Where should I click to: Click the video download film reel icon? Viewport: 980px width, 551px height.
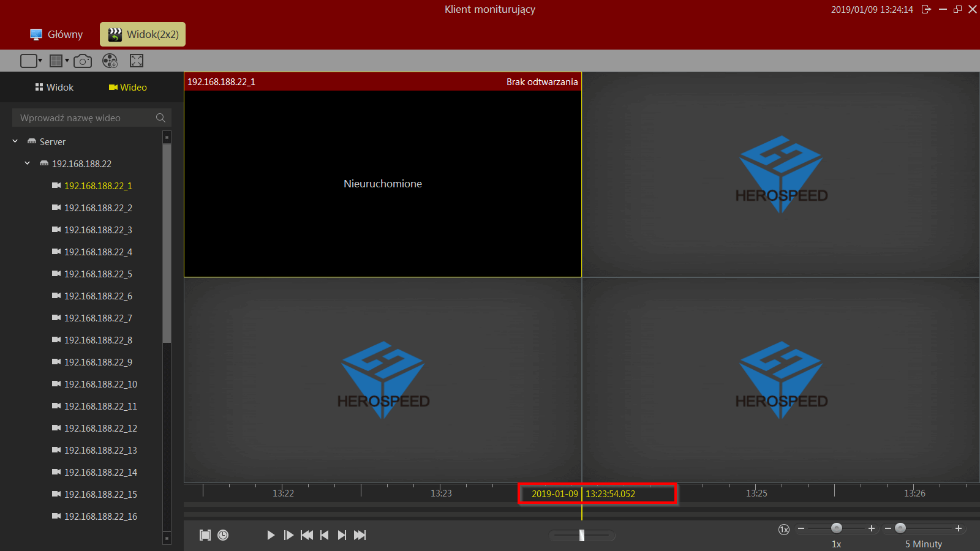click(x=110, y=61)
